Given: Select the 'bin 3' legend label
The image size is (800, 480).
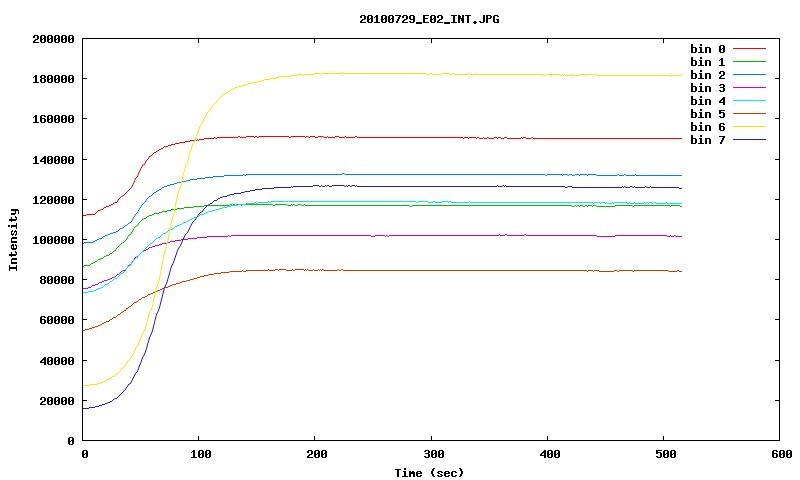Looking at the screenshot, I should tap(708, 88).
